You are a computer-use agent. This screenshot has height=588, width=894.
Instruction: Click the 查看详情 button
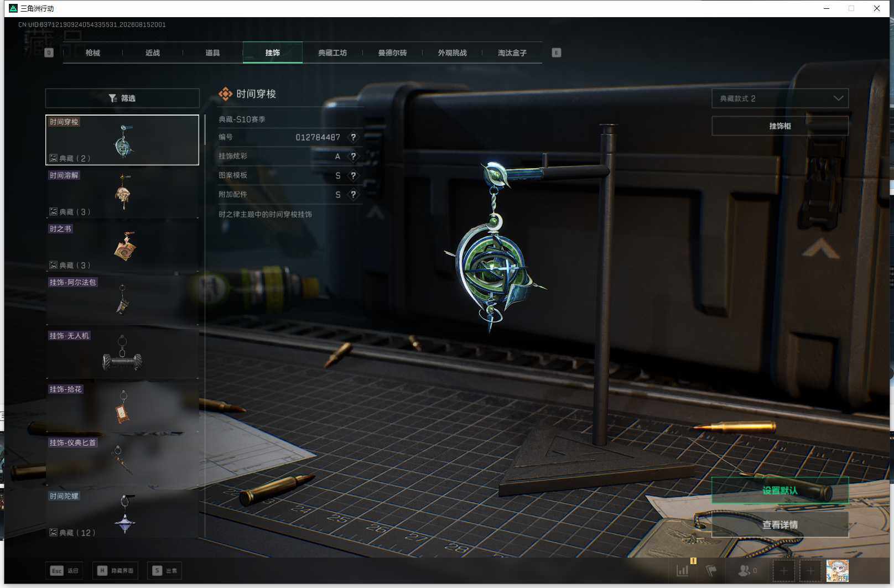click(779, 524)
